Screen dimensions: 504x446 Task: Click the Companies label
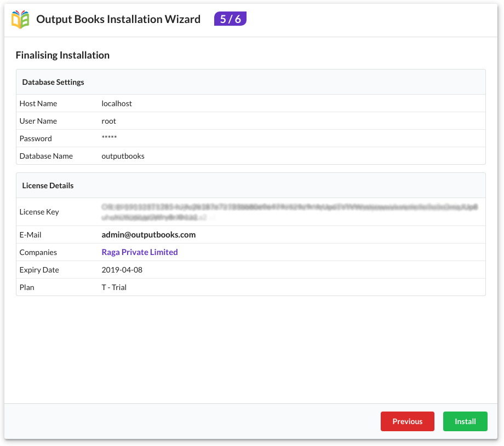(38, 252)
